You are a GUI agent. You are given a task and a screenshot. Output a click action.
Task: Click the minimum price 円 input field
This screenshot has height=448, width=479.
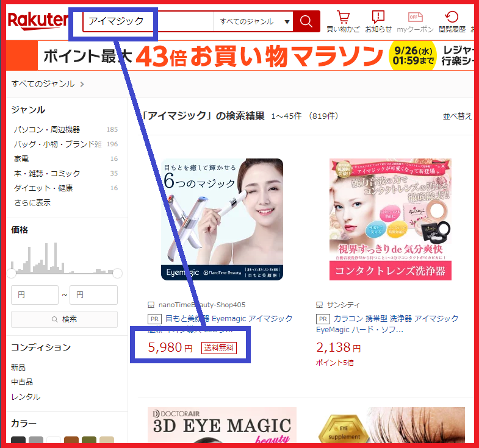coord(35,295)
